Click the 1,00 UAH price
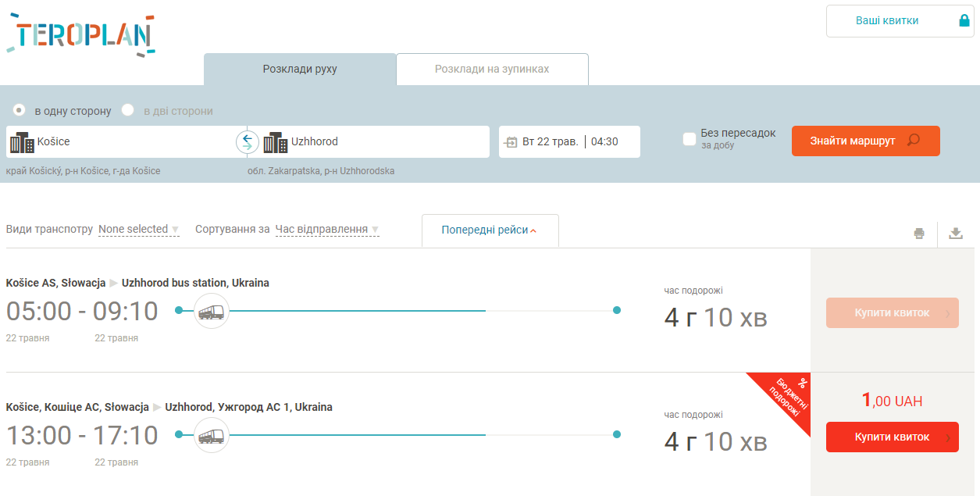 (x=892, y=401)
